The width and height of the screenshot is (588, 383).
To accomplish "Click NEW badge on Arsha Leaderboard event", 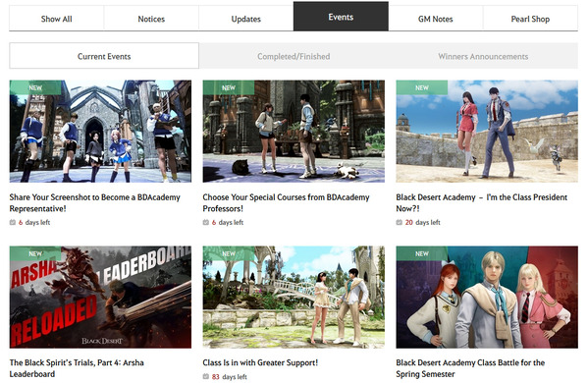I will 35,253.
